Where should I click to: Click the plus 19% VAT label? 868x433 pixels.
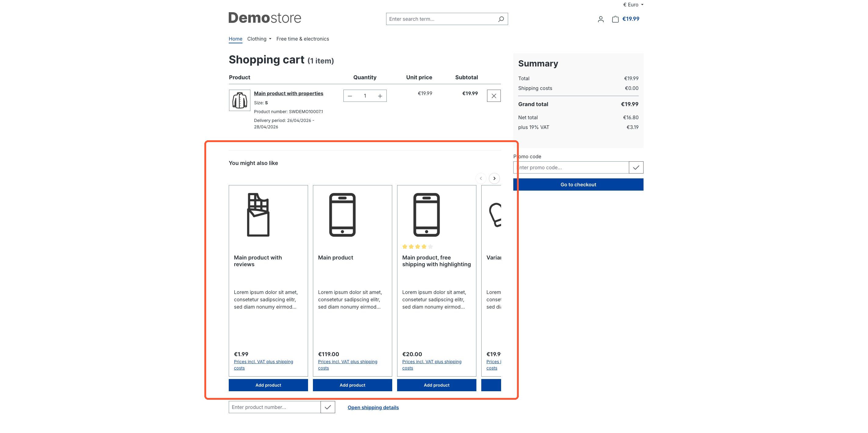tap(534, 127)
